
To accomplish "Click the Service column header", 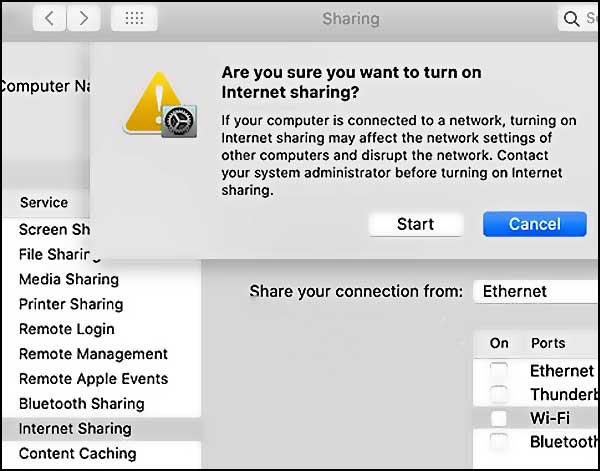I will pyautogui.click(x=44, y=202).
